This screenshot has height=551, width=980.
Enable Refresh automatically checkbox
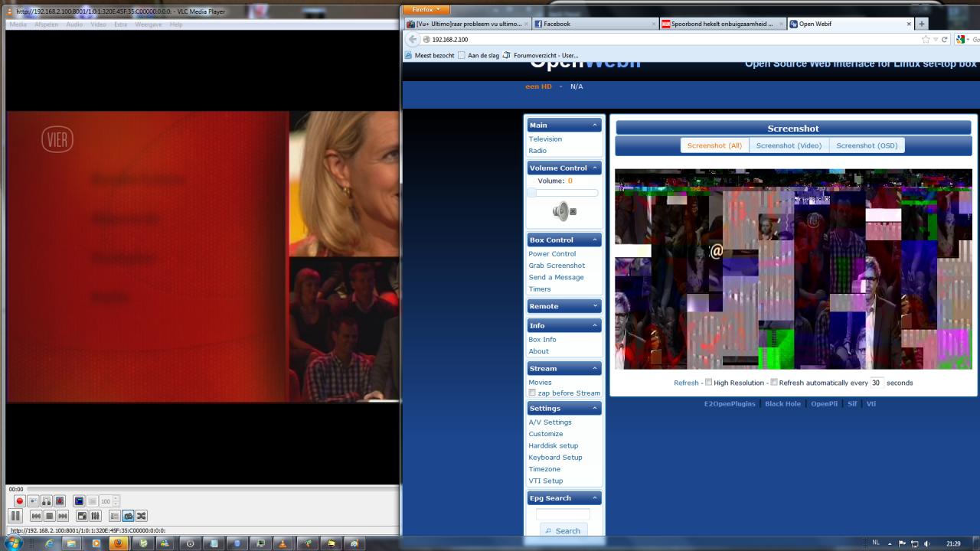point(774,383)
